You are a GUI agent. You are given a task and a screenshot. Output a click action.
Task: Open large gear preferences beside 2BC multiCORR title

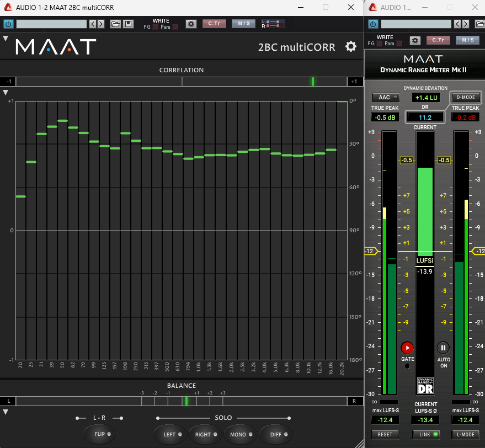click(351, 47)
